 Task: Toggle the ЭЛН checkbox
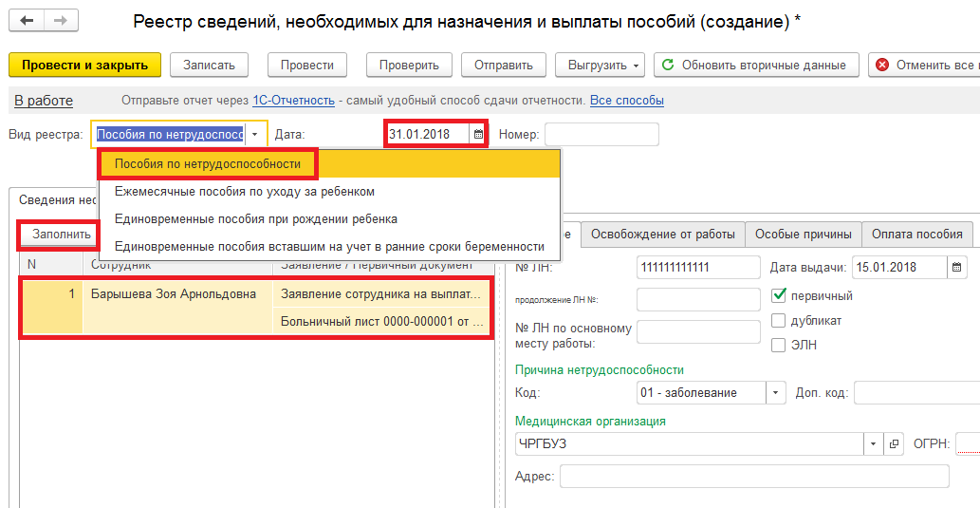point(778,345)
